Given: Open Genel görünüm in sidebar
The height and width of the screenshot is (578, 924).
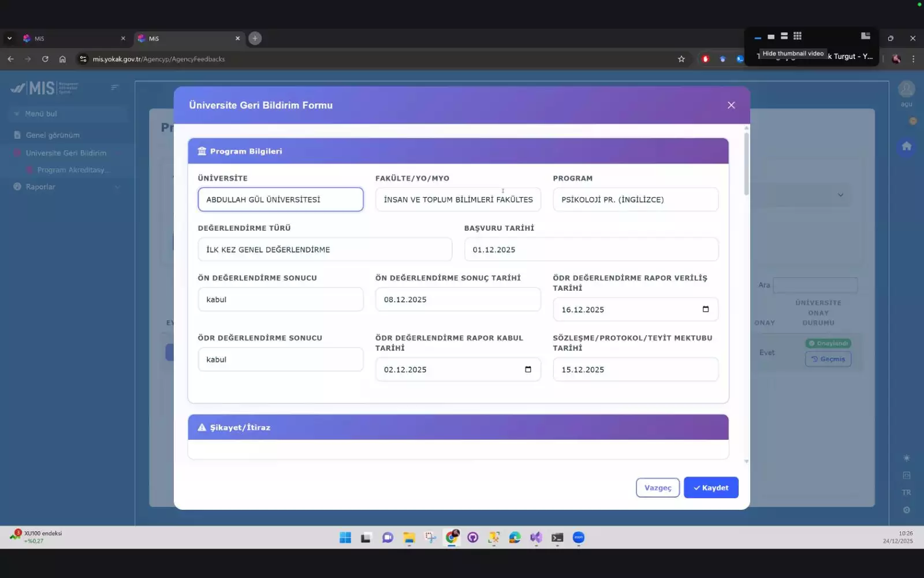Looking at the screenshot, I should tap(53, 135).
